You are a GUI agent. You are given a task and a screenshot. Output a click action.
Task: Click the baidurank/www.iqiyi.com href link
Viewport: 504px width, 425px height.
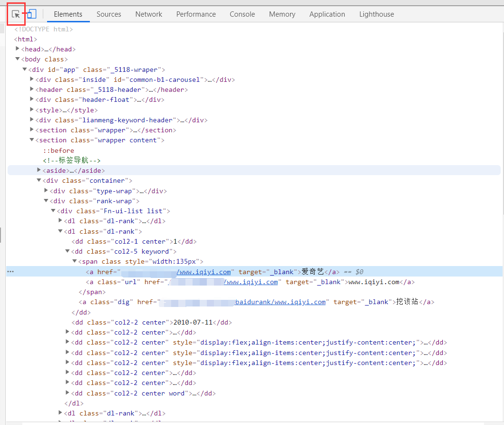(x=280, y=302)
